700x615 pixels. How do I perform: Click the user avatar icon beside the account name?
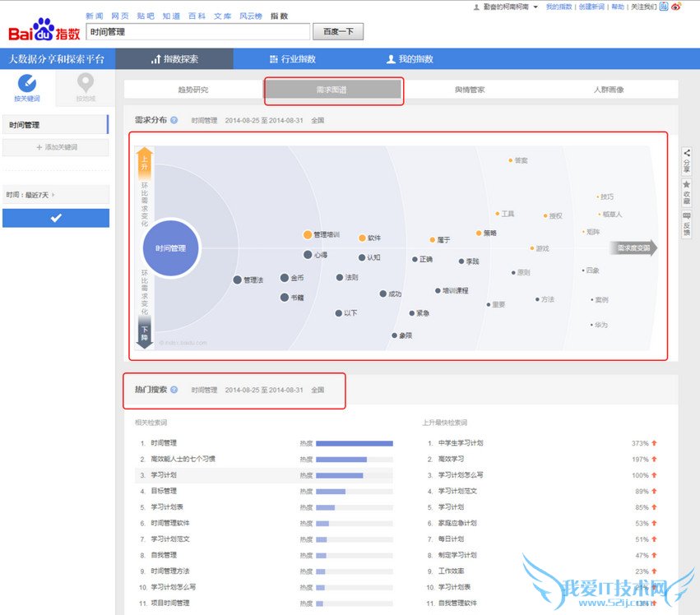[x=476, y=7]
